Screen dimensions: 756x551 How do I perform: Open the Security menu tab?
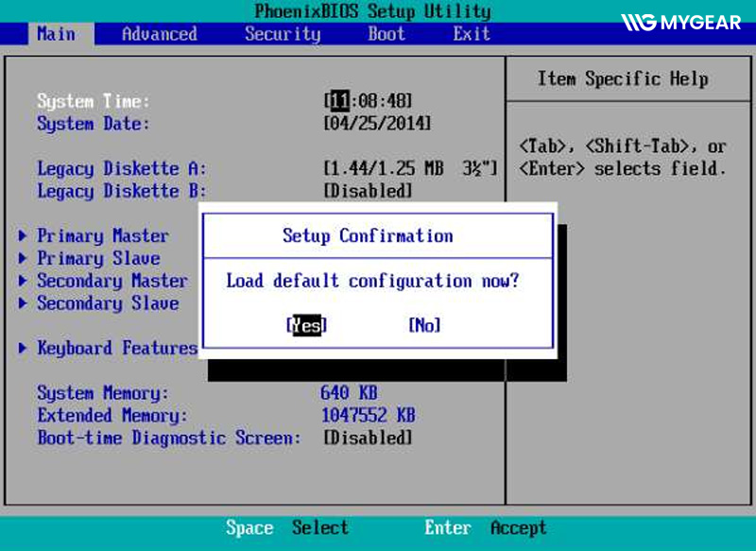[283, 34]
